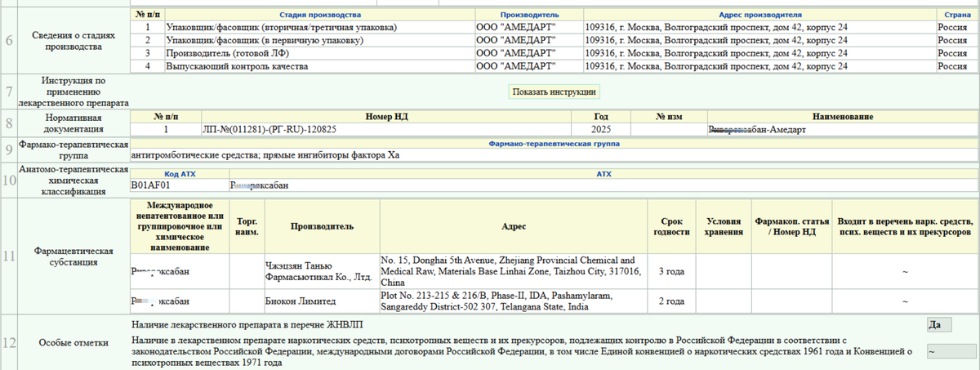Click the Moscow address in the Производитель (готовой ЛФ) row

[759, 53]
